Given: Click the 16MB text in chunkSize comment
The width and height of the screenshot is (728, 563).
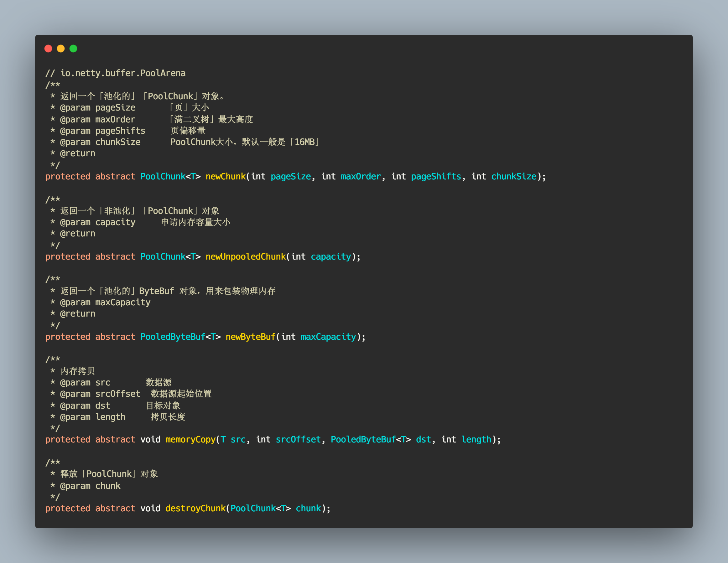Looking at the screenshot, I should [305, 142].
